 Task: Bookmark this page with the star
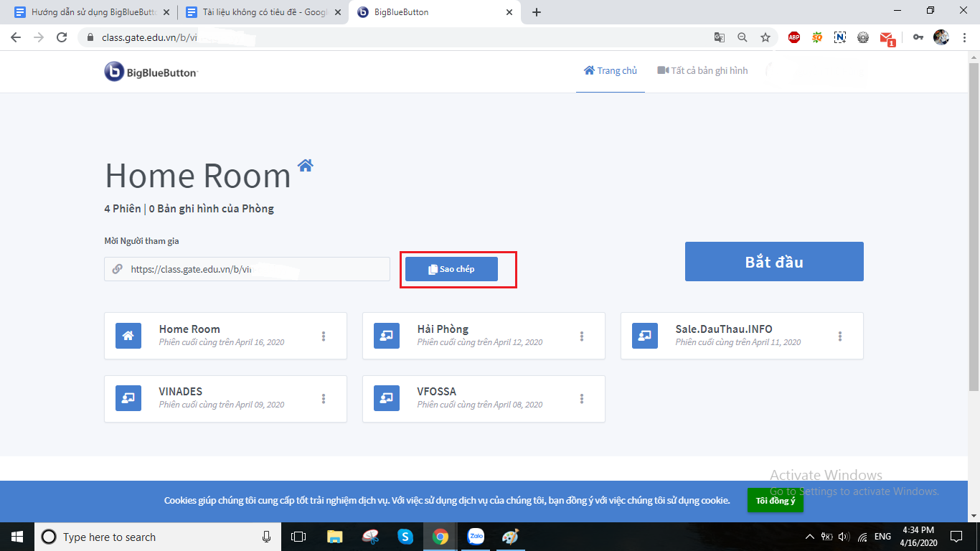click(x=765, y=37)
